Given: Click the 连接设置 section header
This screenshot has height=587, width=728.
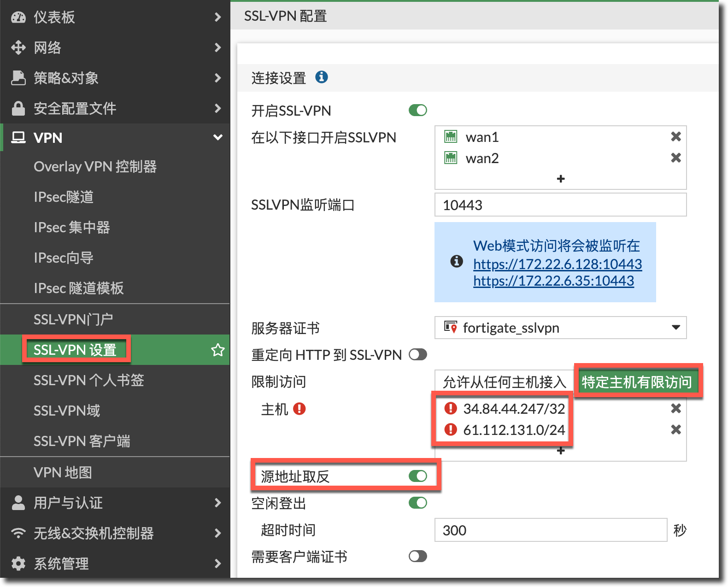Looking at the screenshot, I should pyautogui.click(x=478, y=77).
